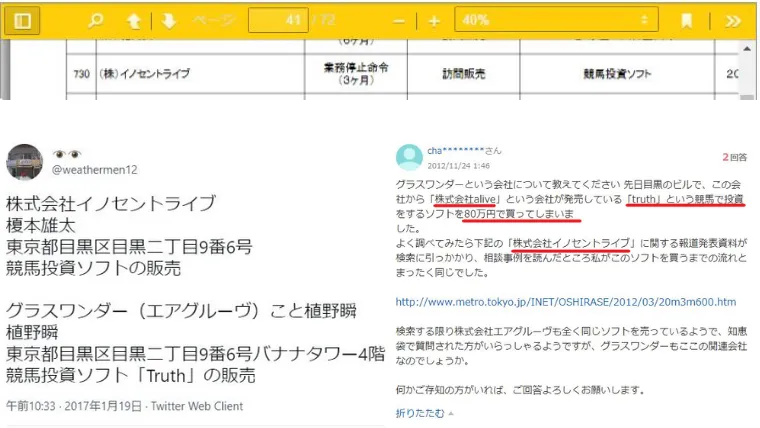Click the question date 2012/11/24 1:46

pos(458,166)
